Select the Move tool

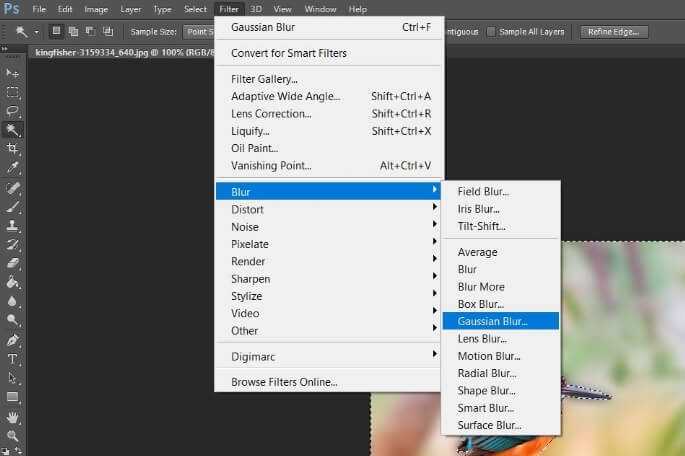[x=12, y=73]
